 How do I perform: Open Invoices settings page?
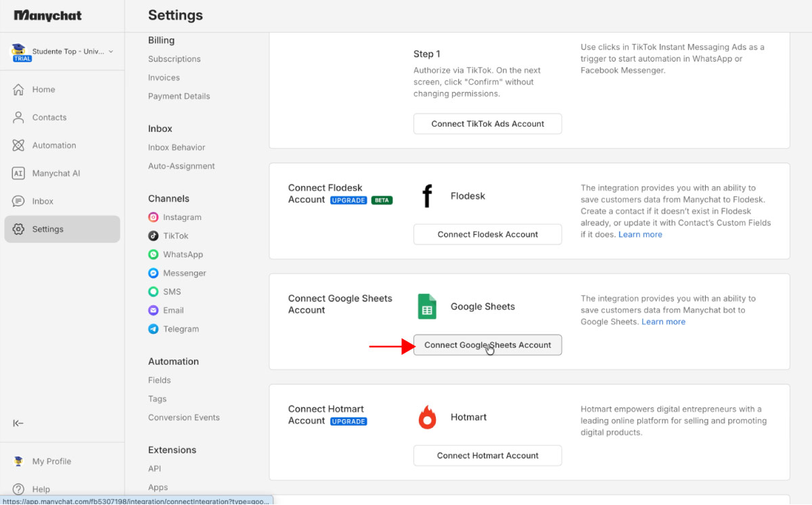(x=164, y=78)
